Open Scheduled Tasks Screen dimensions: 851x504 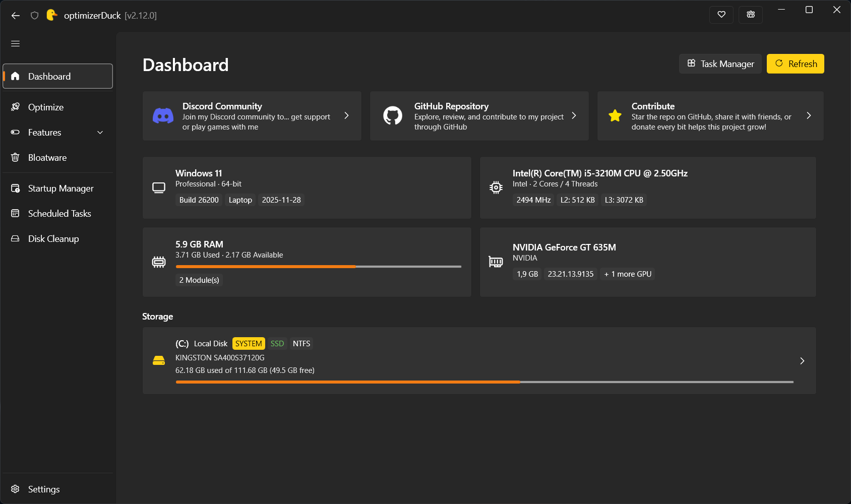(x=58, y=213)
